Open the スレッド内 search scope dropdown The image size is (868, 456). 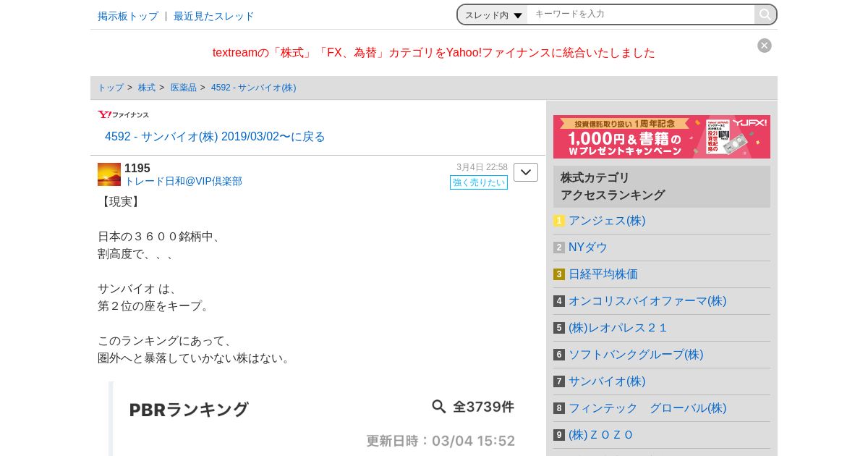click(493, 14)
